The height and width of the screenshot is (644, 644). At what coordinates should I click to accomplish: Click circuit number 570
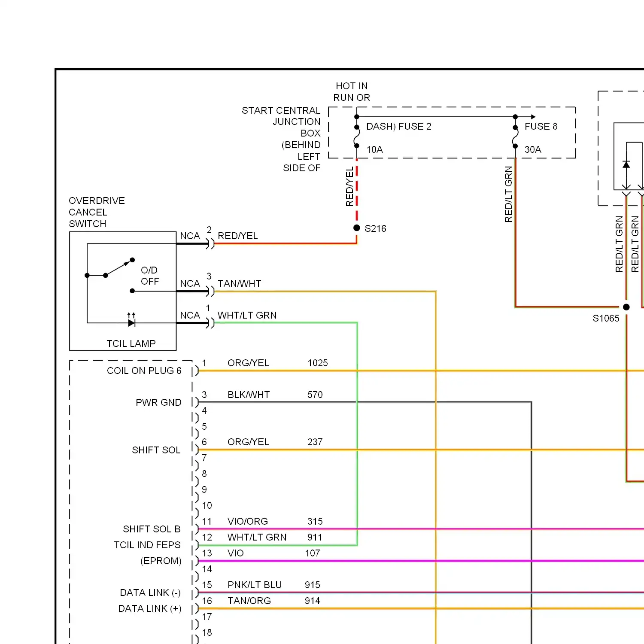[315, 395]
